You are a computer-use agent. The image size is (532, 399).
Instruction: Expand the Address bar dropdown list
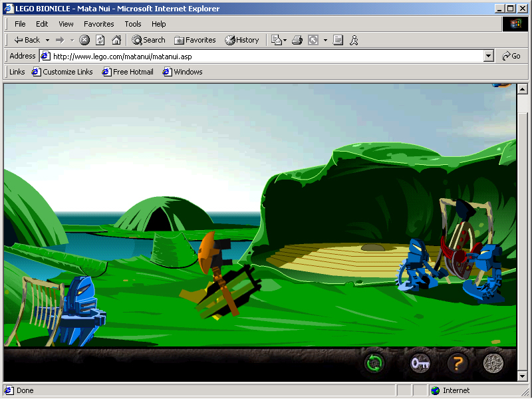(x=489, y=57)
